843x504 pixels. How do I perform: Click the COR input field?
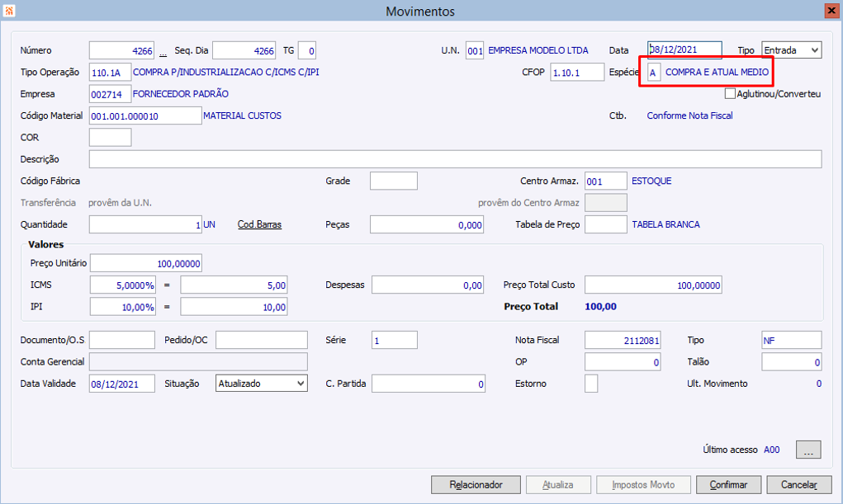[110, 138]
